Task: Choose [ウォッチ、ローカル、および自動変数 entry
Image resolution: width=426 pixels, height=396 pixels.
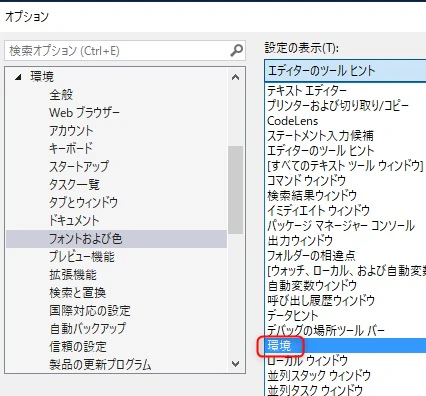Action: pos(346,270)
